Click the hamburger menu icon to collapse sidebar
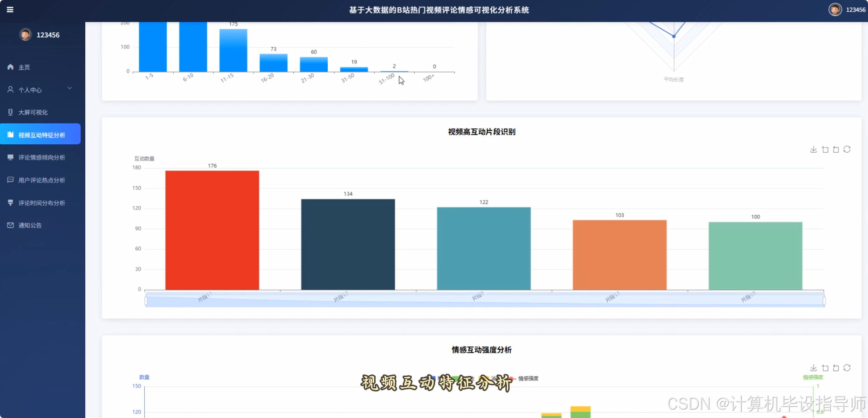 [11, 10]
